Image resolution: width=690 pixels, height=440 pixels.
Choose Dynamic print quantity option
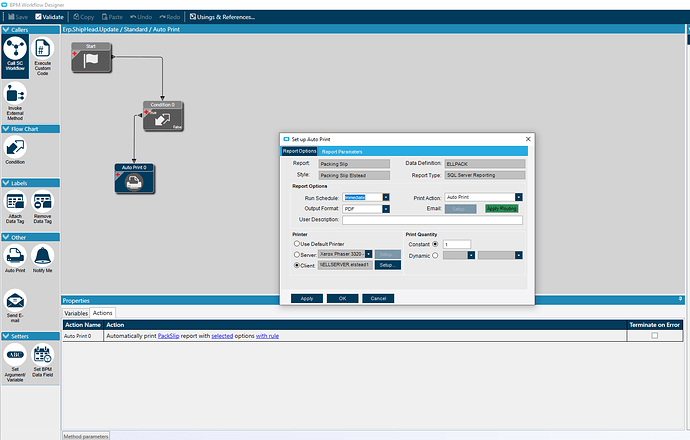435,255
